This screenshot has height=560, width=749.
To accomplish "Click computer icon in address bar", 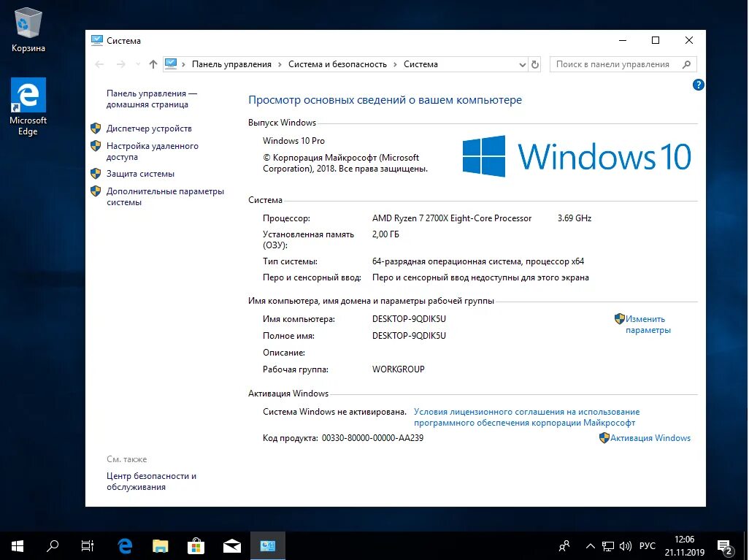I will [171, 64].
